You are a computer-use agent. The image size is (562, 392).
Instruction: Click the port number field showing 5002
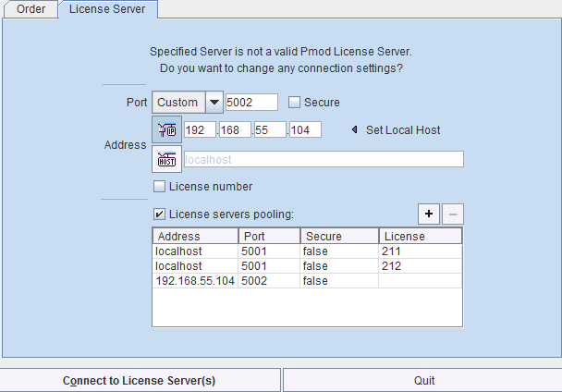(251, 103)
